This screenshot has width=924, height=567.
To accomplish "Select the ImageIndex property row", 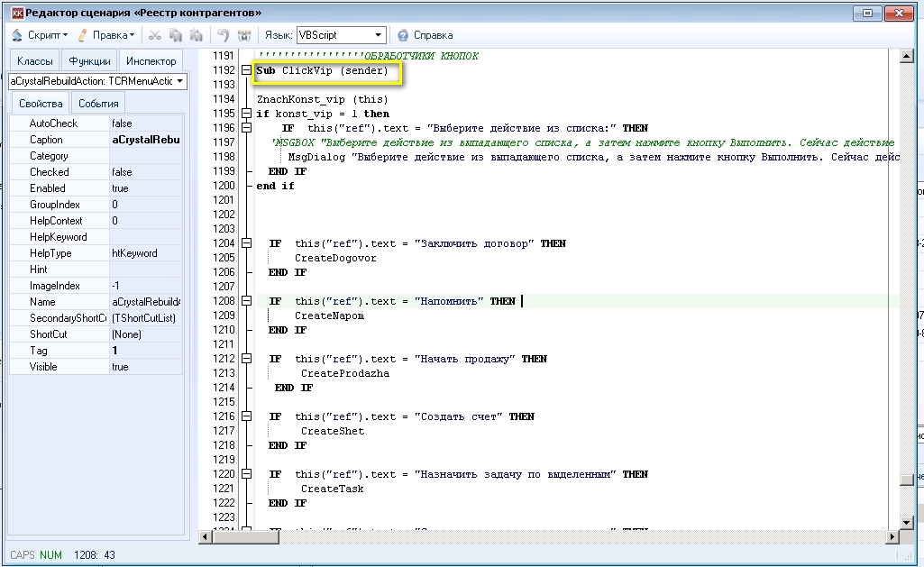I will pos(96,286).
